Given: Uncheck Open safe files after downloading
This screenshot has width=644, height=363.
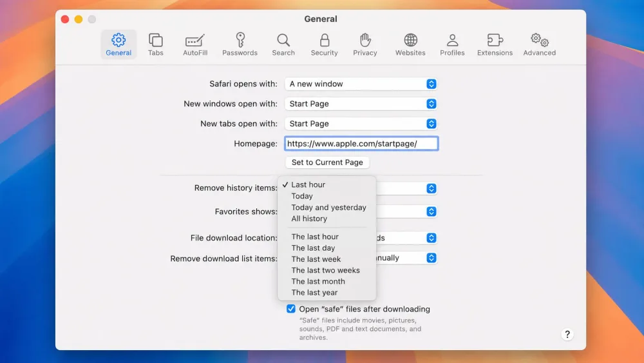Looking at the screenshot, I should [x=291, y=309].
